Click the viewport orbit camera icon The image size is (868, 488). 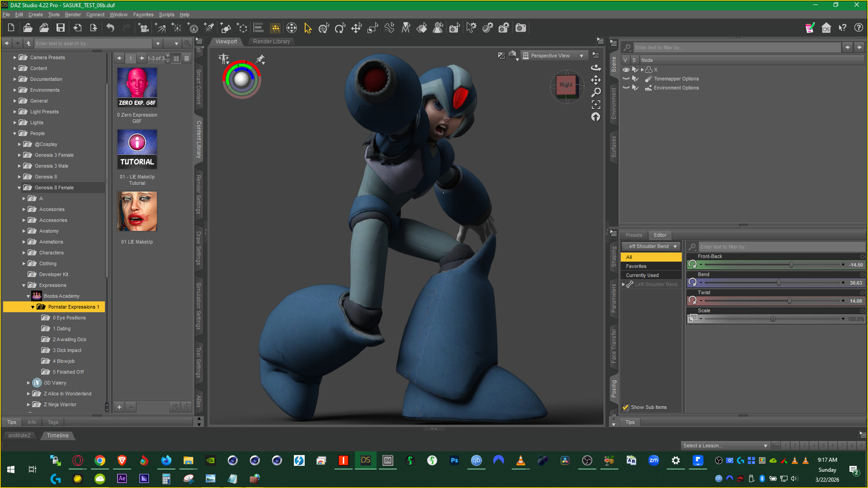pyautogui.click(x=596, y=68)
